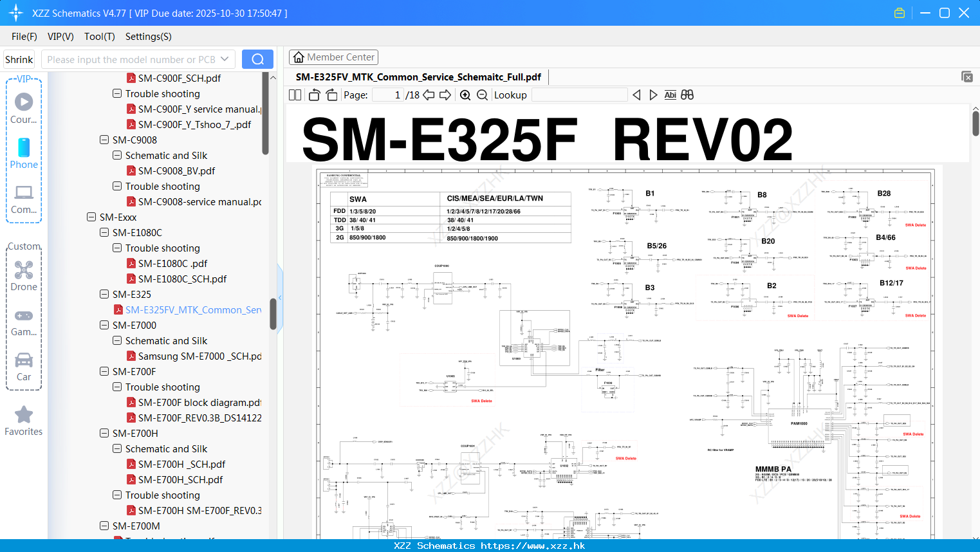Click the Lookup text field
This screenshot has height=552, width=980.
[x=579, y=95]
